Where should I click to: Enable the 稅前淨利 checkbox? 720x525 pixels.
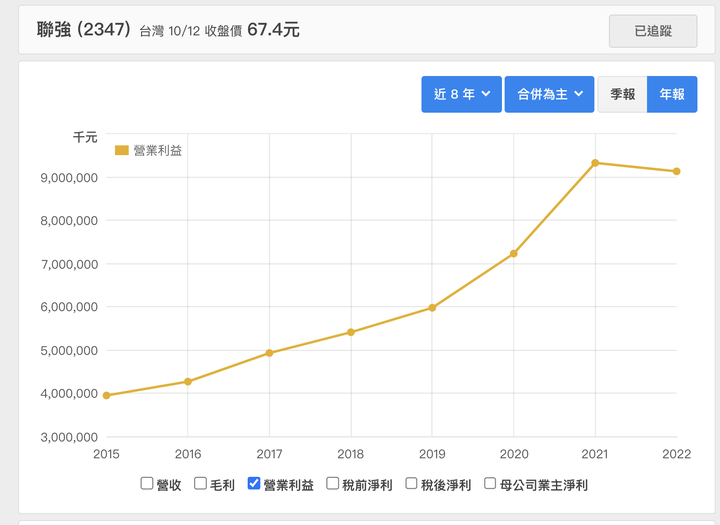[x=332, y=483]
